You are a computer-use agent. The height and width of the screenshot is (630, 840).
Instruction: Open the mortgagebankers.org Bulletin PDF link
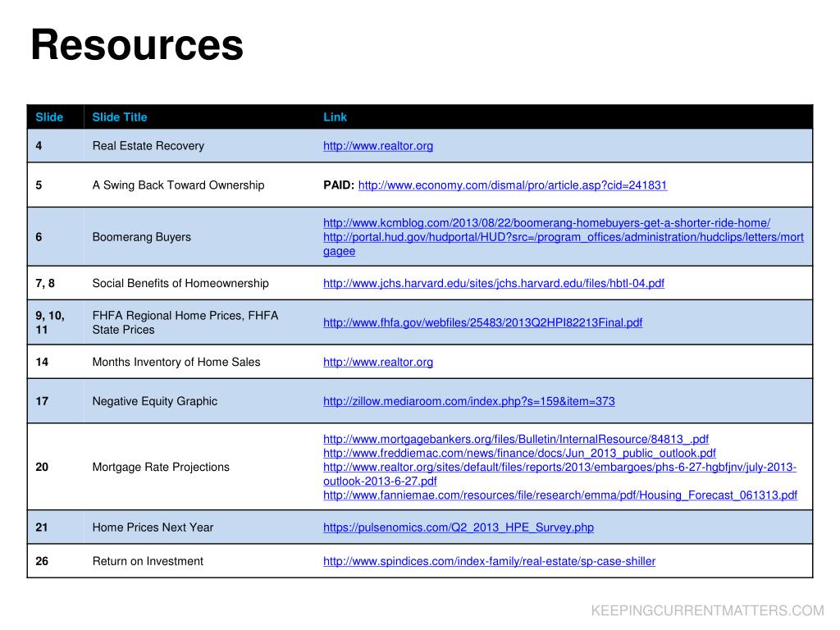(516, 440)
